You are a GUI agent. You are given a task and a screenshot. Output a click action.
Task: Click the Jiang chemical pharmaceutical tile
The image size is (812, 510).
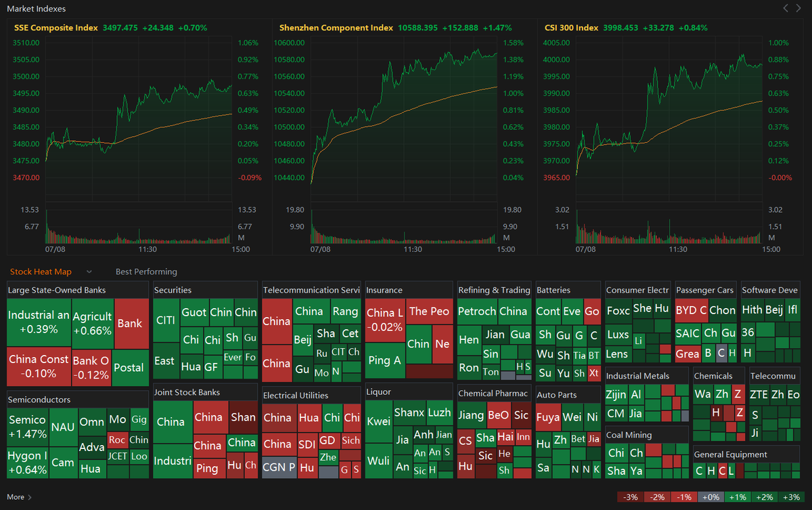471,415
